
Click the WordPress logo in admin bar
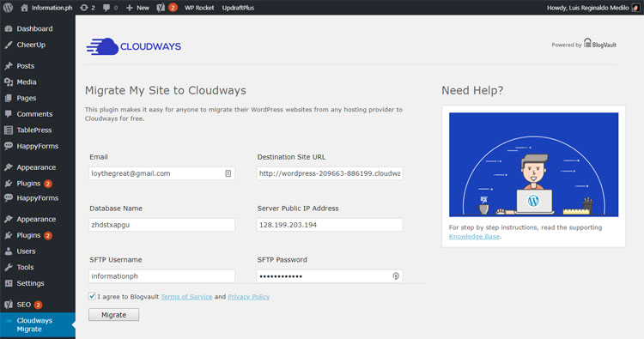tap(8, 8)
